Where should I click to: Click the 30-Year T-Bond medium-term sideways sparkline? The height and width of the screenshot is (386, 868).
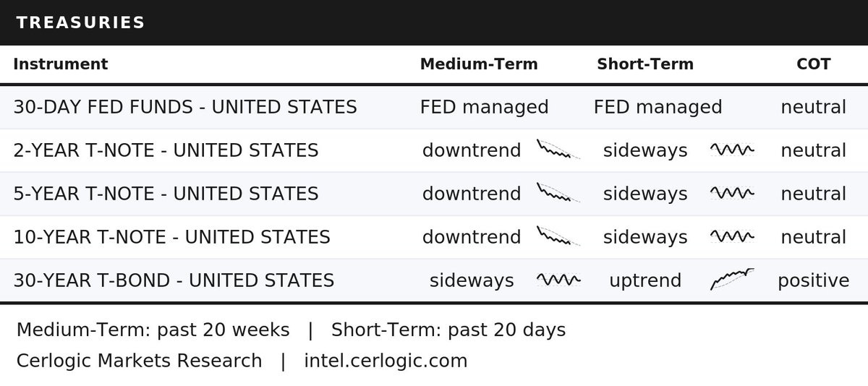point(558,280)
